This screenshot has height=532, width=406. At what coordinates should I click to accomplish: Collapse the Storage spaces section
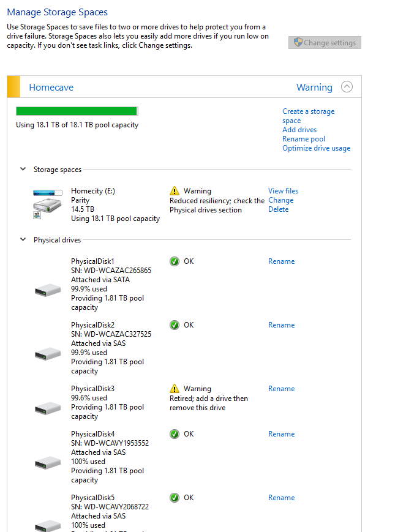click(x=23, y=170)
